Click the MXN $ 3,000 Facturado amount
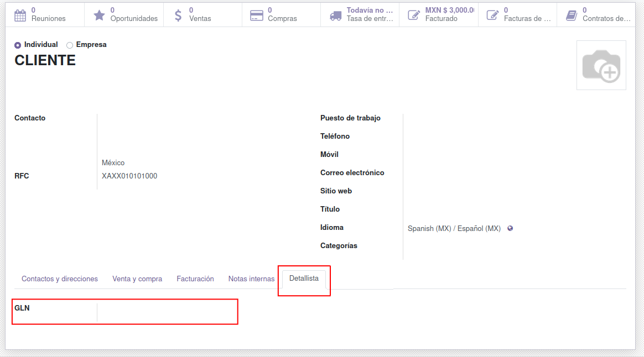 tap(449, 10)
